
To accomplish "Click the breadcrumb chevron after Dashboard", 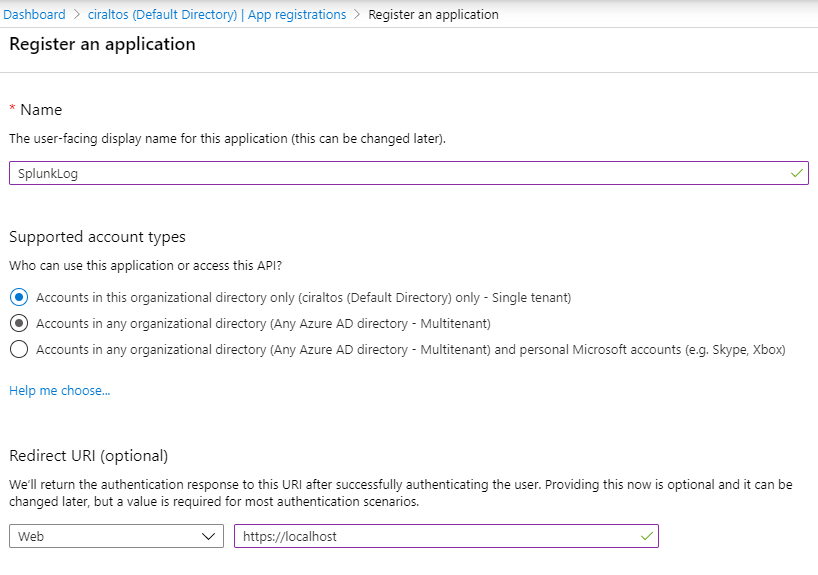I will 77,14.
